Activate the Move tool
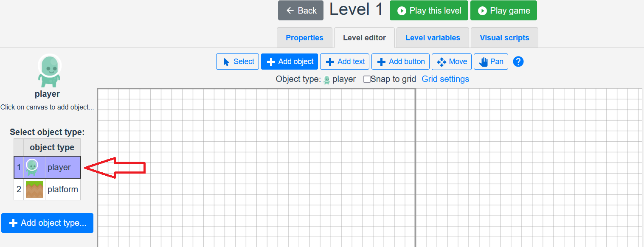The image size is (644, 247). 452,62
